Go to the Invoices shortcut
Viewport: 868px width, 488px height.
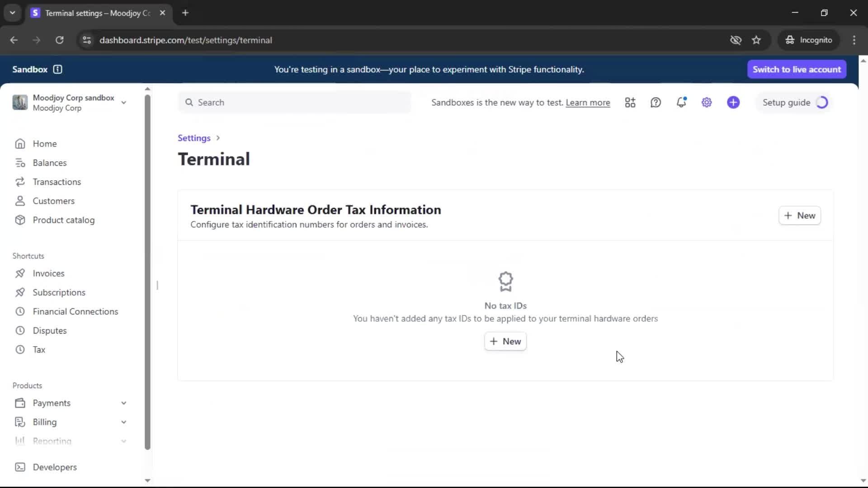[x=48, y=273]
